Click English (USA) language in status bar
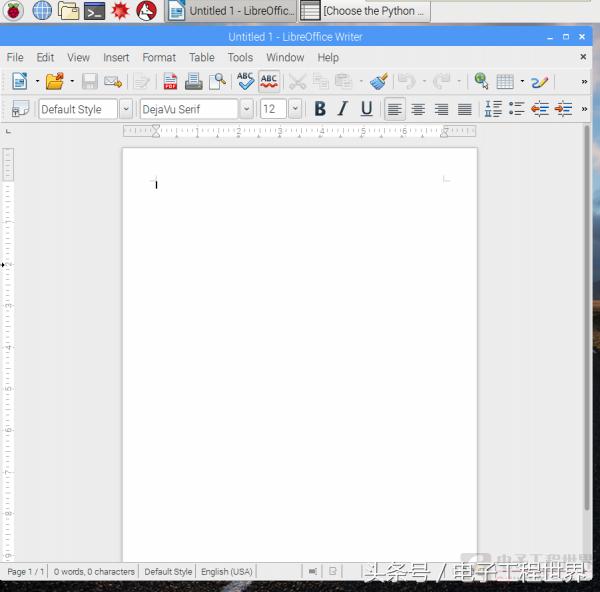The width and height of the screenshot is (600, 592). click(227, 572)
